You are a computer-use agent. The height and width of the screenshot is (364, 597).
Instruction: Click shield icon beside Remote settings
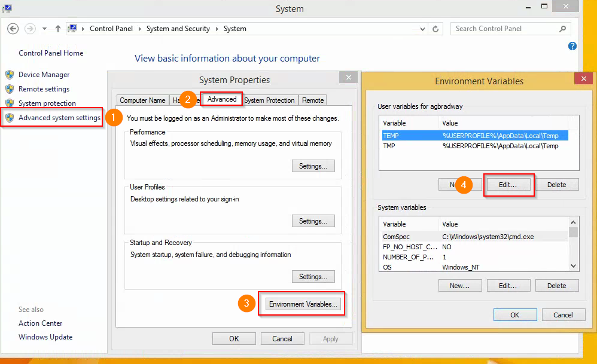(x=10, y=89)
